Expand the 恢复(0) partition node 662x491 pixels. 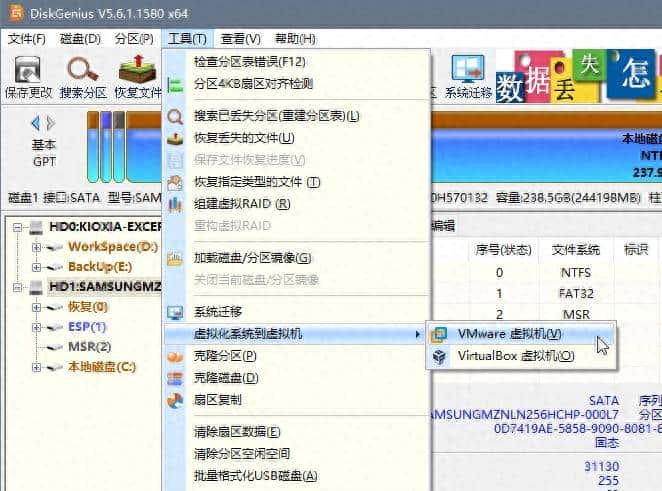click(36, 307)
